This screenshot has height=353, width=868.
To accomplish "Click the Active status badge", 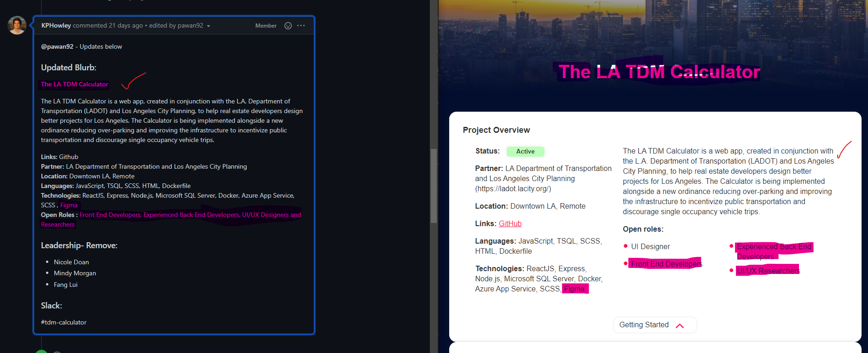I will click(525, 151).
